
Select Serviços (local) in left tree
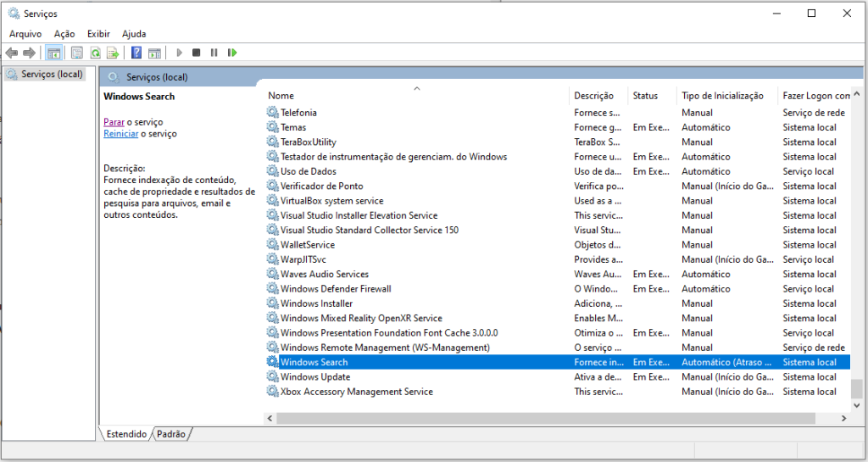[45, 74]
